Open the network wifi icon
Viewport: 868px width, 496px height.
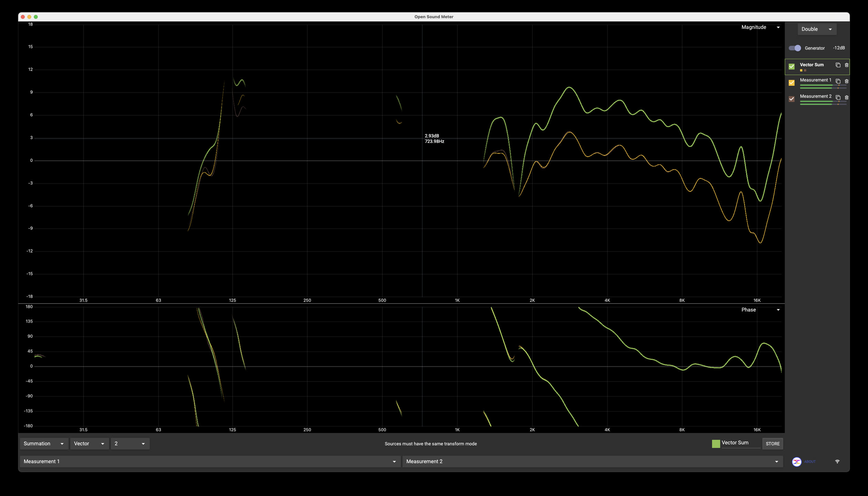[x=837, y=462]
